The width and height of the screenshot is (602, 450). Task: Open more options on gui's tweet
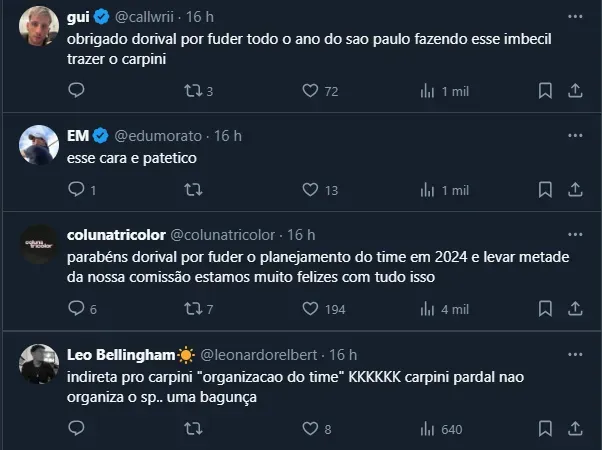coord(575,17)
